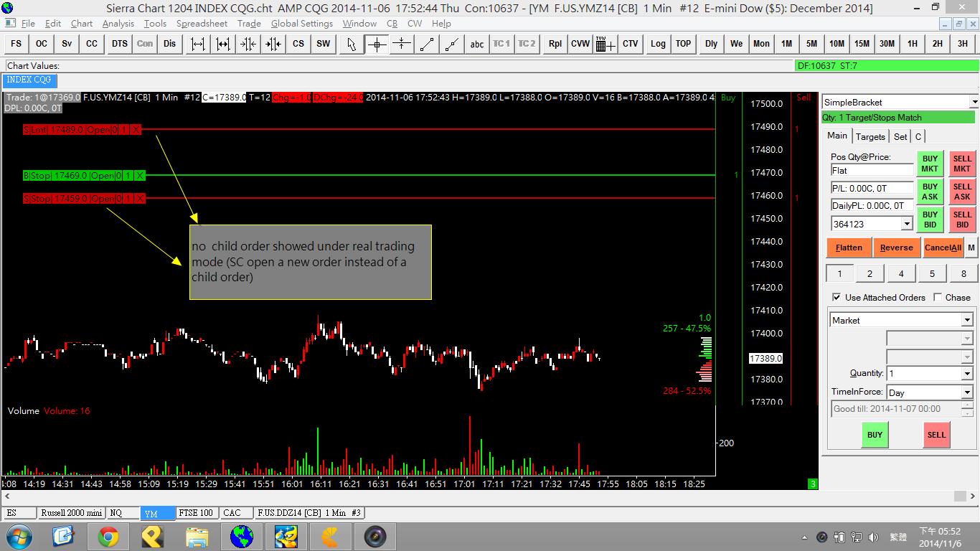This screenshot has width=980, height=551.
Task: Switch to the C tab
Action: click(x=918, y=136)
